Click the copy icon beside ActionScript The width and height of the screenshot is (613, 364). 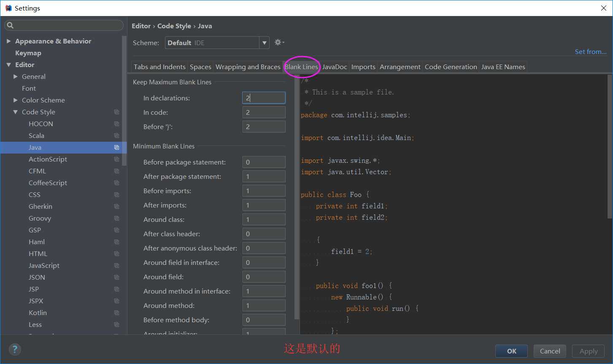117,159
